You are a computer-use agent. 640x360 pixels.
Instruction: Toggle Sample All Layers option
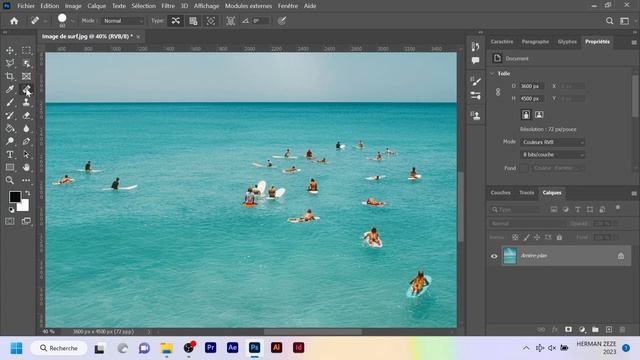(x=231, y=21)
